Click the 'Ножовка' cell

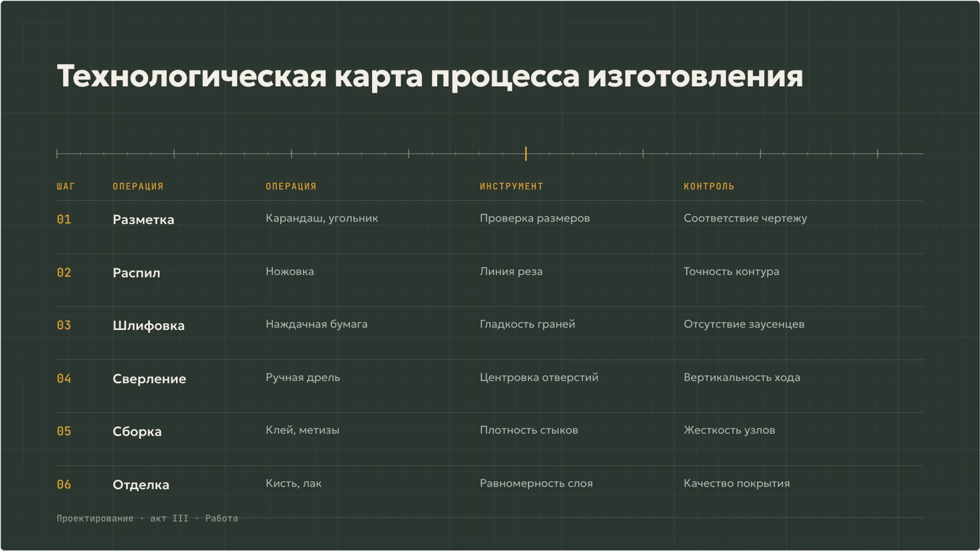pyautogui.click(x=290, y=271)
